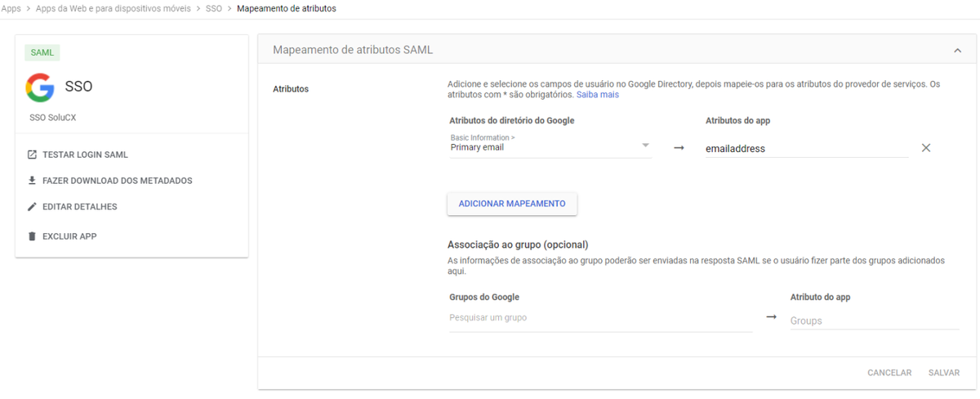Choose Excluir App from the side menu
Viewport: 980px width, 399px height.
coord(69,236)
